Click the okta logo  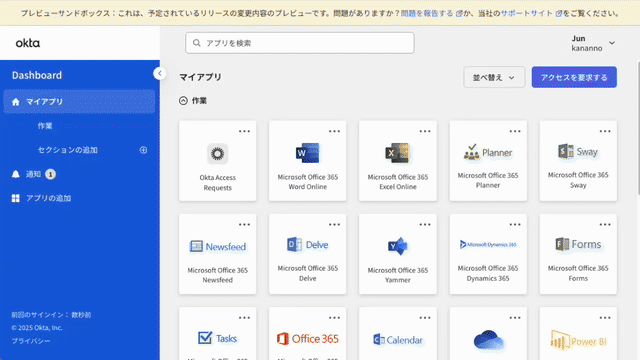(28, 43)
